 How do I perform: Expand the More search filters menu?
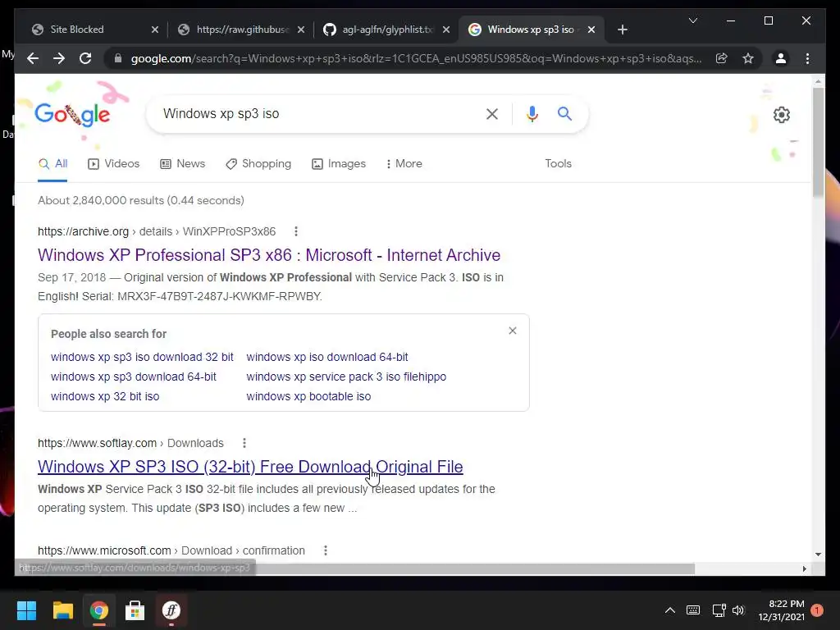coord(404,163)
